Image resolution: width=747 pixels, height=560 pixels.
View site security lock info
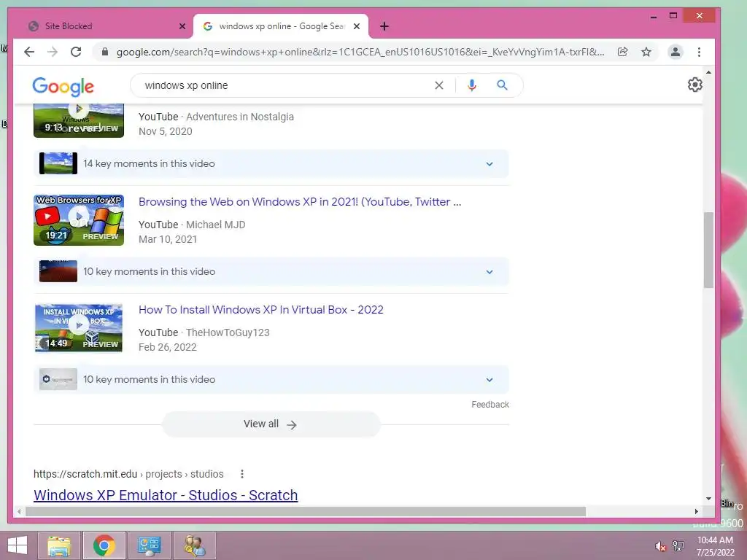tap(105, 52)
